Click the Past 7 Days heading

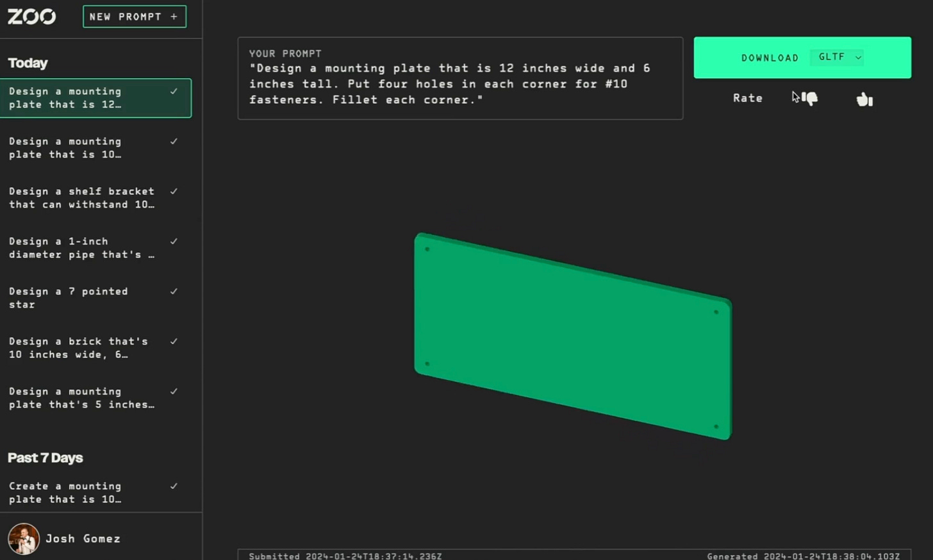click(x=45, y=458)
